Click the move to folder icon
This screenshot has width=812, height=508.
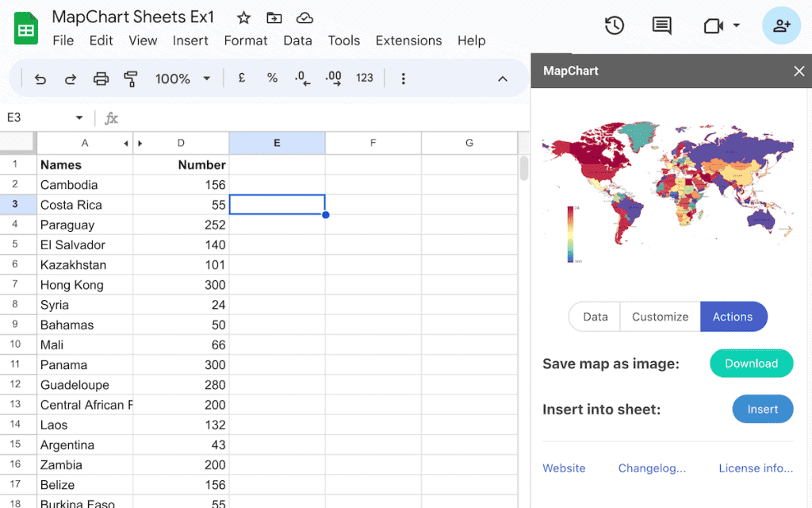click(274, 18)
